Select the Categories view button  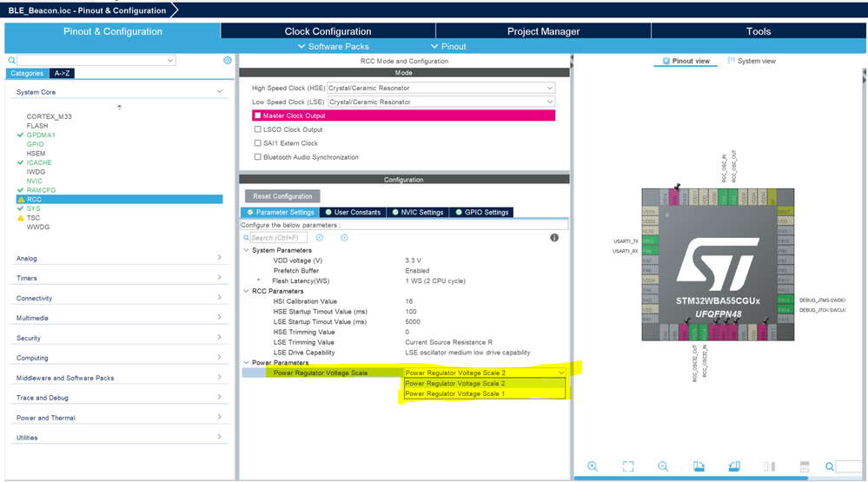point(27,73)
